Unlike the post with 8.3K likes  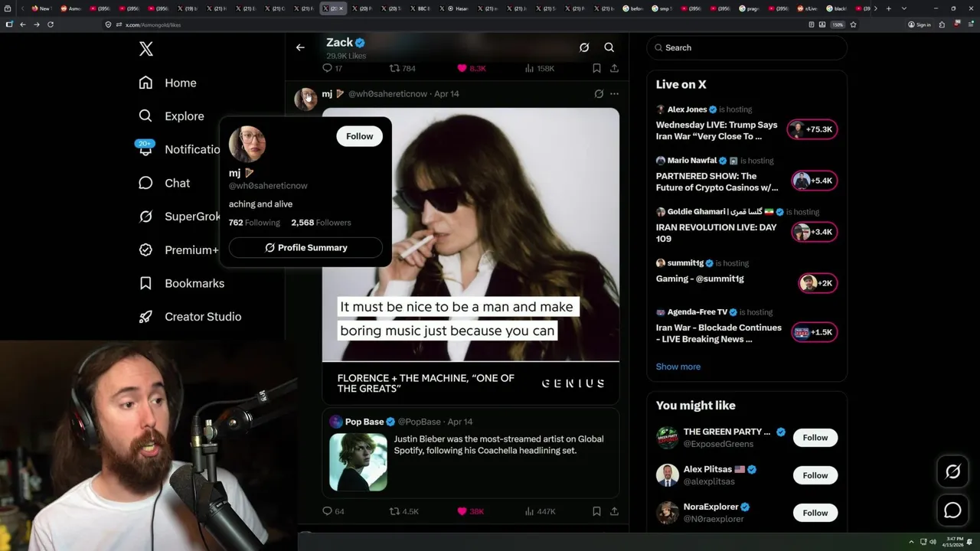point(462,68)
